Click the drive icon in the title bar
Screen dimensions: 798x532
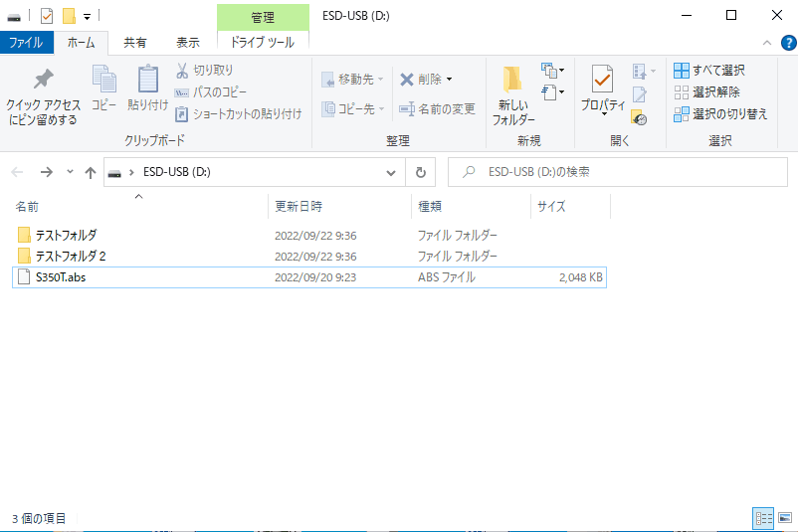(x=14, y=17)
